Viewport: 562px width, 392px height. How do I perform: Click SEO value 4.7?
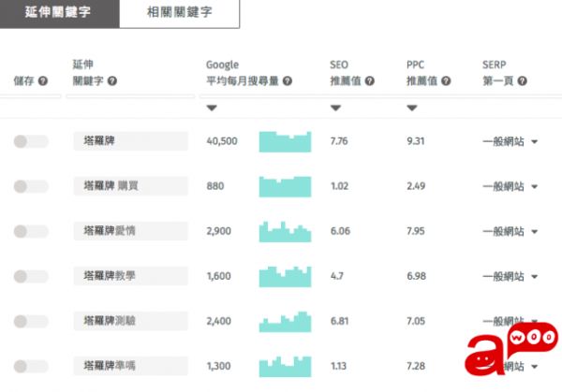(337, 276)
